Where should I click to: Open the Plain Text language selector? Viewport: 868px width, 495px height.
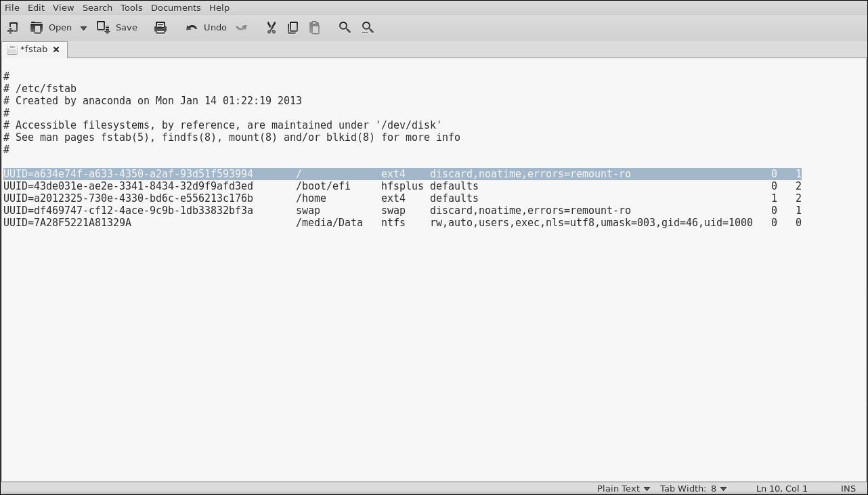[622, 488]
